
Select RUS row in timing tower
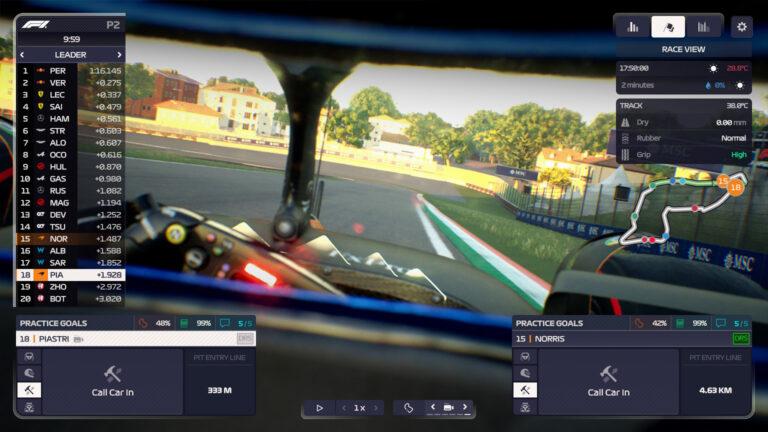tap(71, 191)
